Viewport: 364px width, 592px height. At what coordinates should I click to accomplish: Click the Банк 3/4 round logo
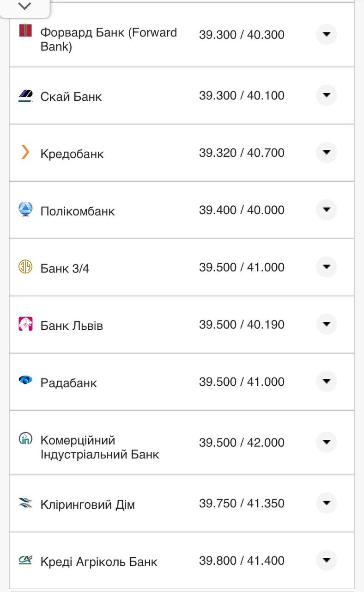pyautogui.click(x=25, y=266)
